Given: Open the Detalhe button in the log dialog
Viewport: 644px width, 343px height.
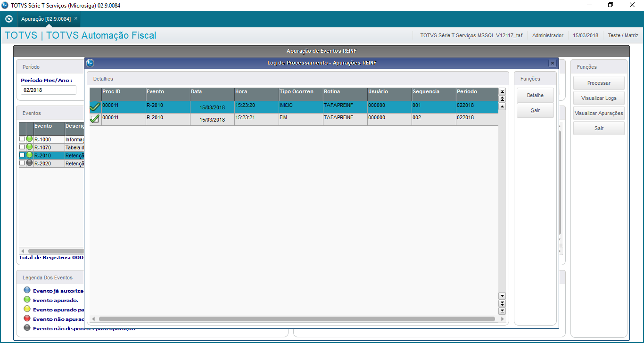Looking at the screenshot, I should pos(535,95).
